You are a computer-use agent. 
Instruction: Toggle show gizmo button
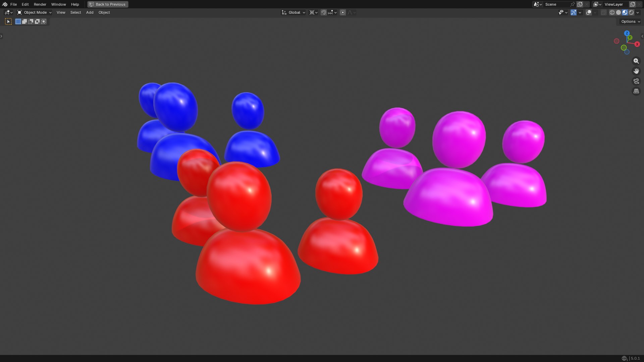[574, 12]
